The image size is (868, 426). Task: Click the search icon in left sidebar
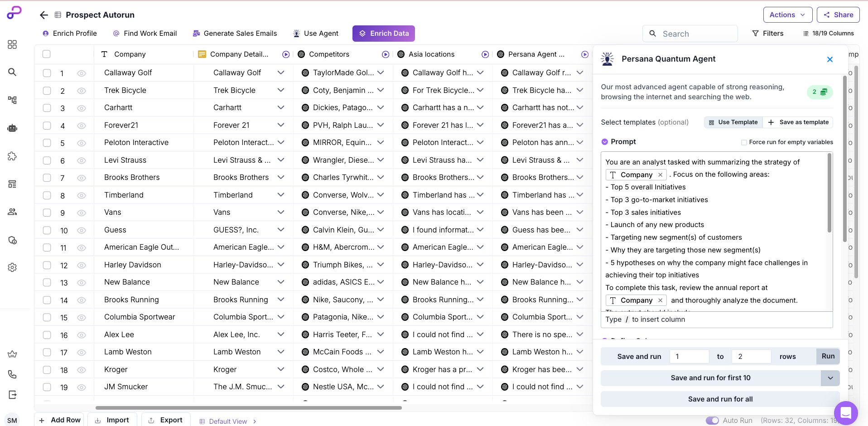coord(12,72)
